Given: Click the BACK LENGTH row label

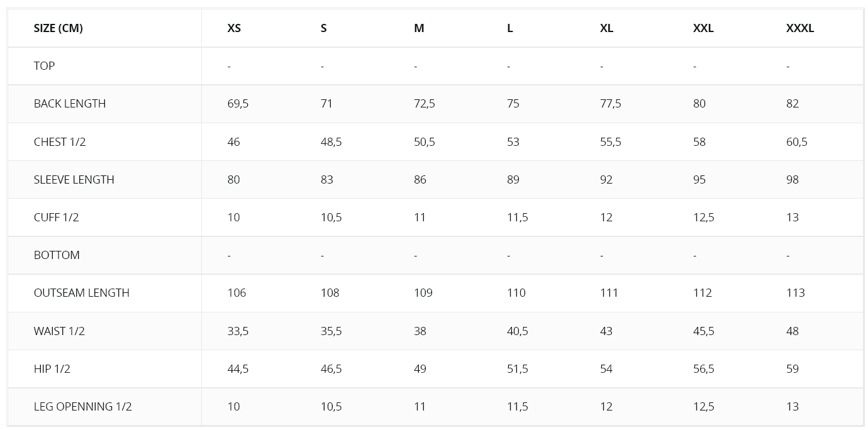Looking at the screenshot, I should coord(70,104).
